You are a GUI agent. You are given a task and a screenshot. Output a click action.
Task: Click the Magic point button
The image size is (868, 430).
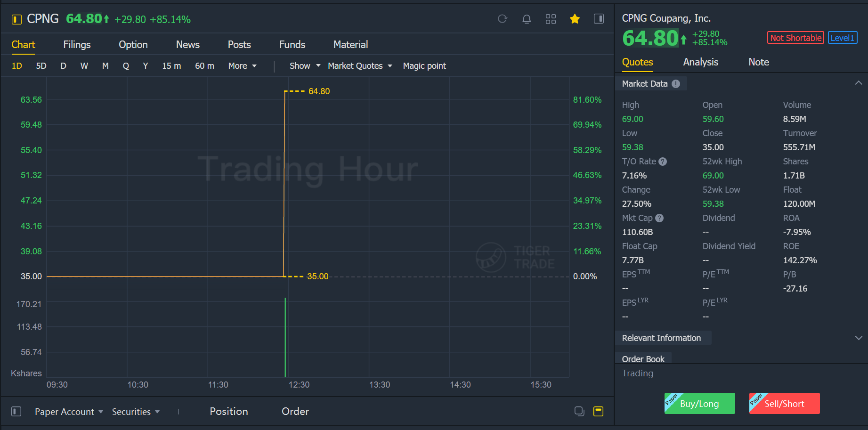click(x=424, y=66)
